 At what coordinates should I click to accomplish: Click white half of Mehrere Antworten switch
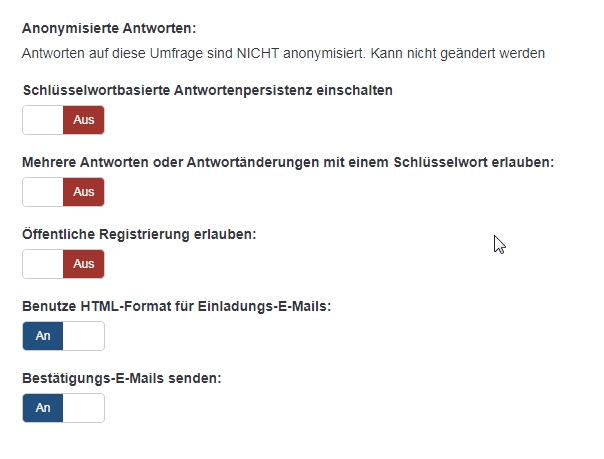(x=42, y=192)
